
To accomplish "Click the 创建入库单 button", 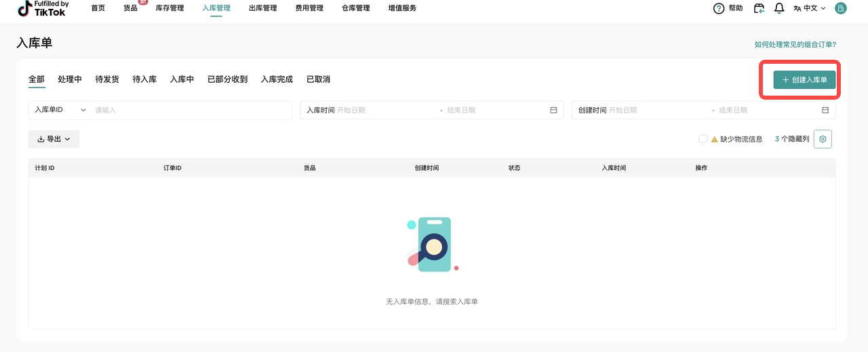I will pyautogui.click(x=804, y=80).
